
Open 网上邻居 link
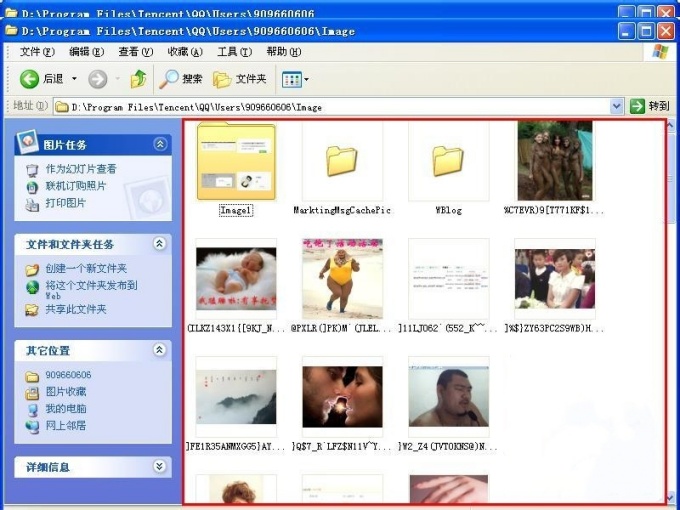(x=66, y=425)
